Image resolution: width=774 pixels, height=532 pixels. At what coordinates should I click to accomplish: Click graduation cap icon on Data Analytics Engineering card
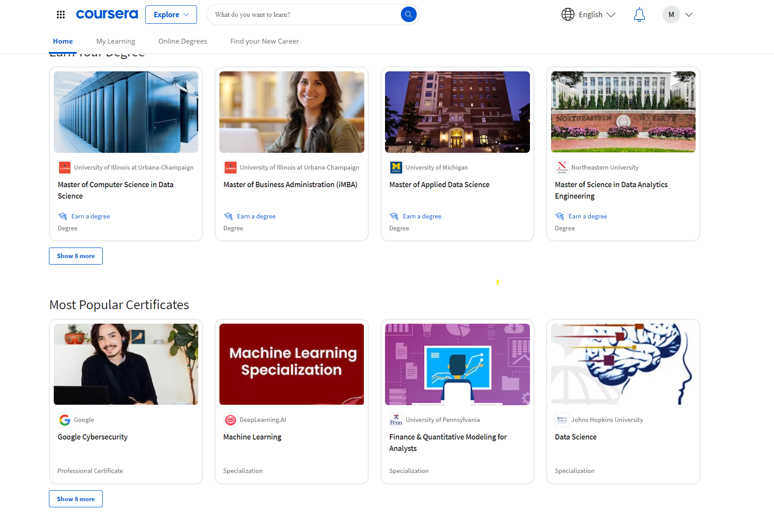click(560, 216)
